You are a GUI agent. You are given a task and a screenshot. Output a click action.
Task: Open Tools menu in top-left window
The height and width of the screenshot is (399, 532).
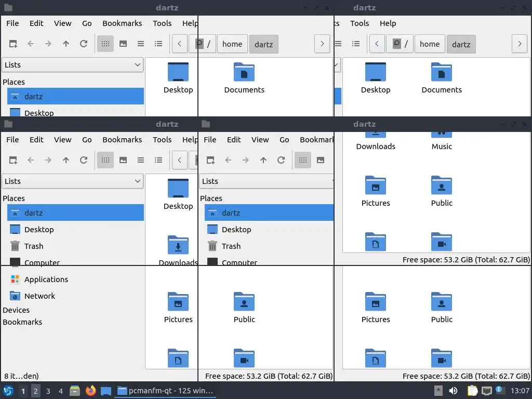(x=162, y=23)
